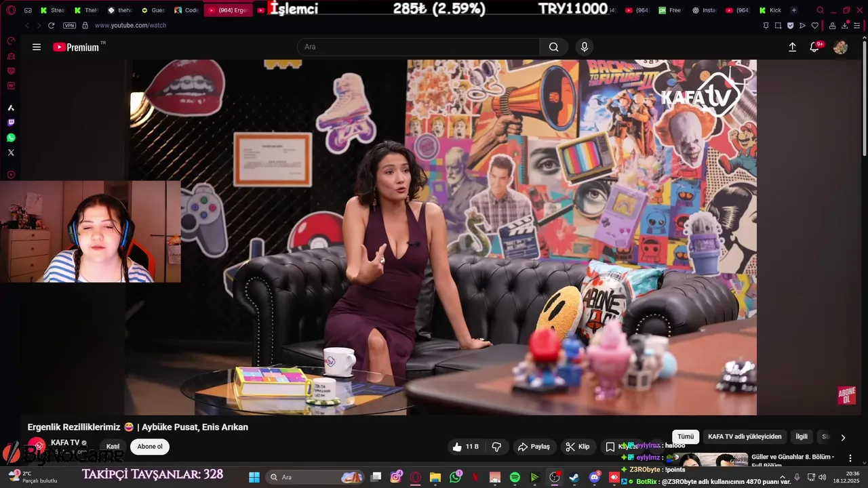
Task: Switch to the Code browser tab
Action: point(186,10)
